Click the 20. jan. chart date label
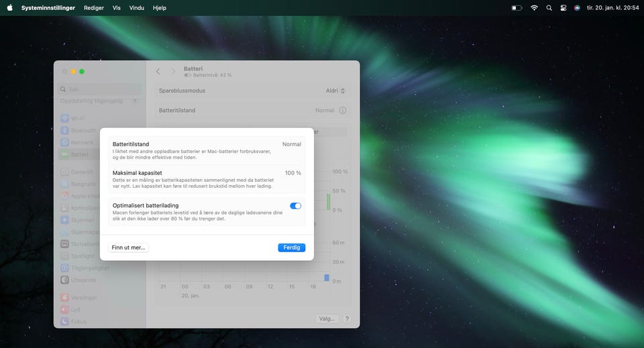 [191, 296]
